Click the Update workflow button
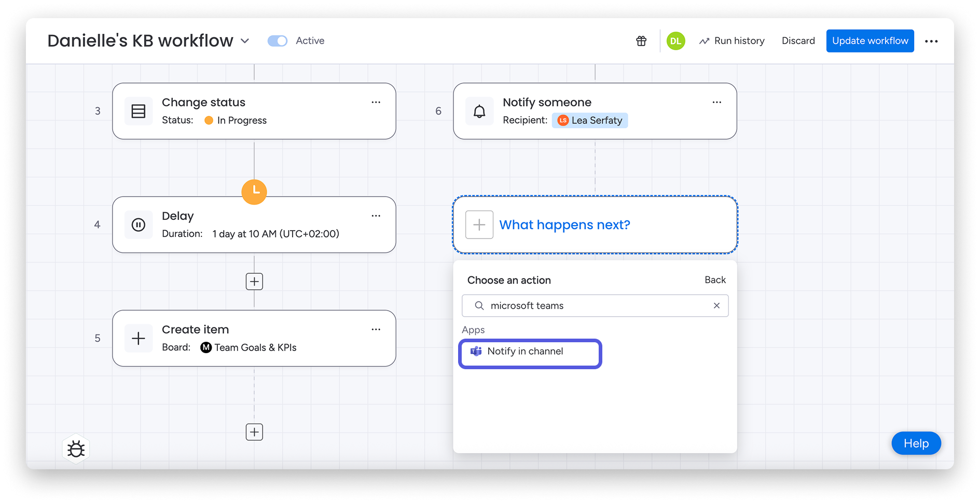This screenshot has height=503, width=980. point(870,41)
